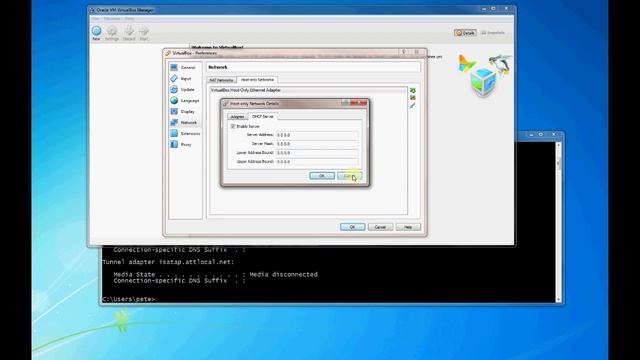The height and width of the screenshot is (360, 640).
Task: Click OK in Host-only Network Details dialog
Action: [x=322, y=176]
